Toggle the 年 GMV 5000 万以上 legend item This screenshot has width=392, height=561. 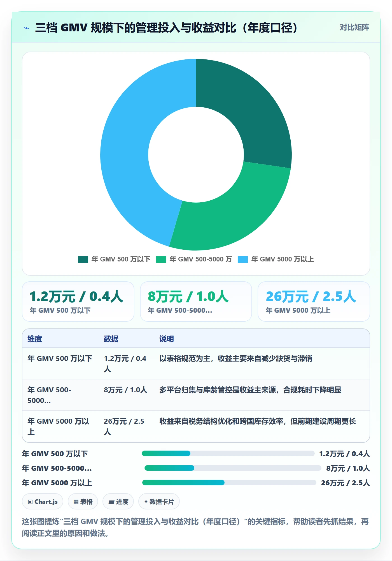coord(276,259)
